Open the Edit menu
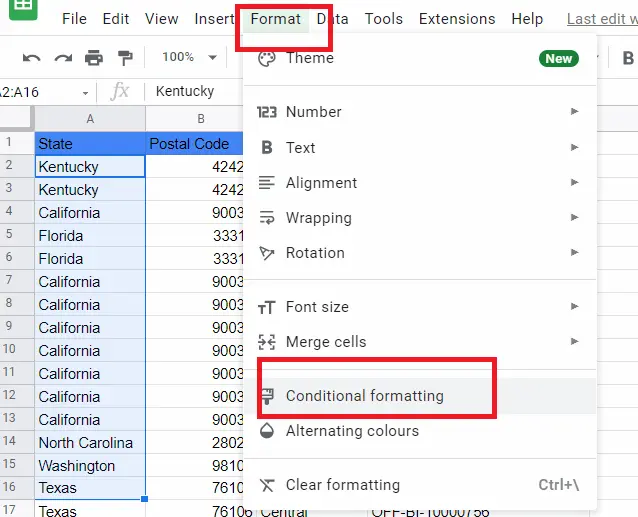 click(116, 19)
